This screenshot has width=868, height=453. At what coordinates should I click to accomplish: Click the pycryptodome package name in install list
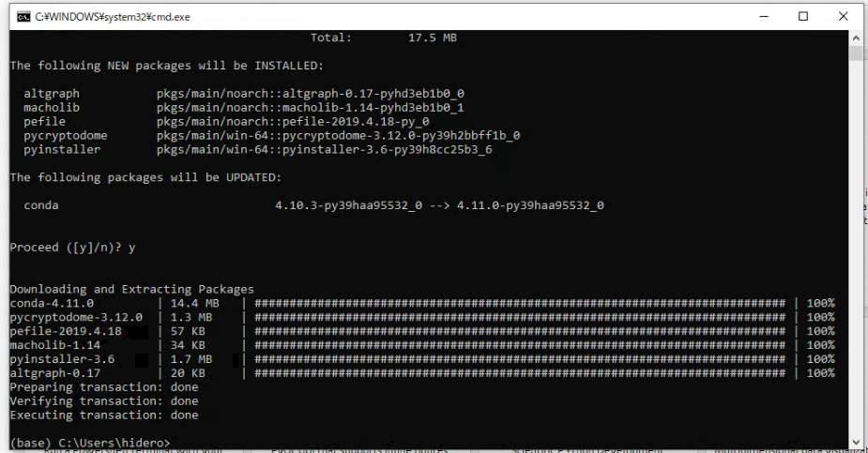(x=66, y=135)
